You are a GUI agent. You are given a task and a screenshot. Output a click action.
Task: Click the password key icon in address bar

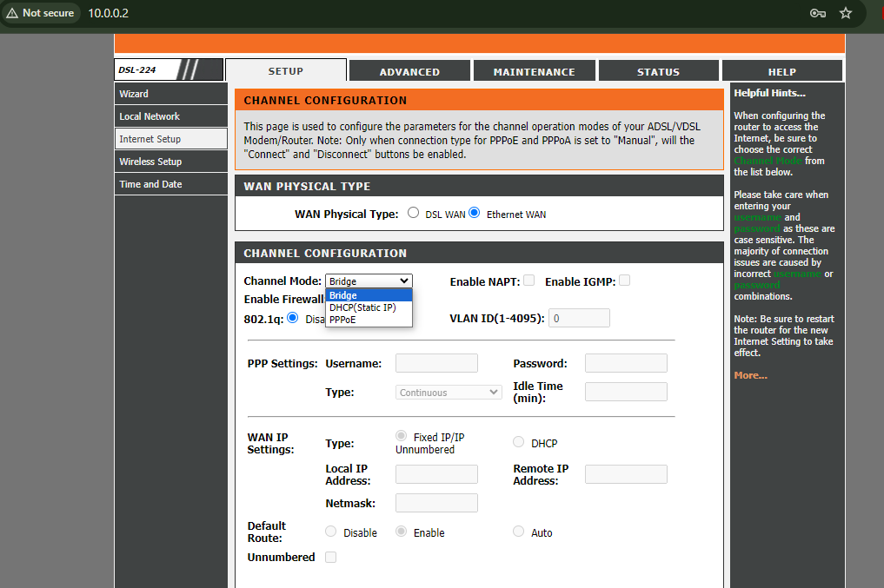tap(817, 13)
